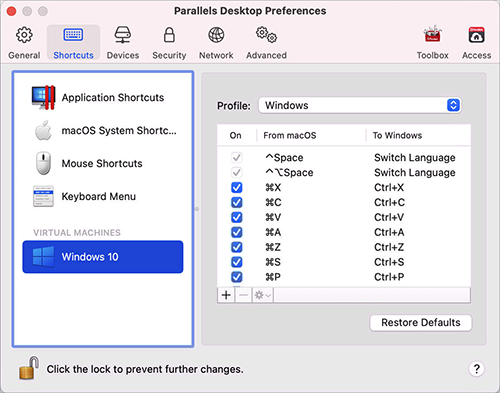Select the ⌃Space shortcut text
This screenshot has width=500, height=393.
pos(284,158)
